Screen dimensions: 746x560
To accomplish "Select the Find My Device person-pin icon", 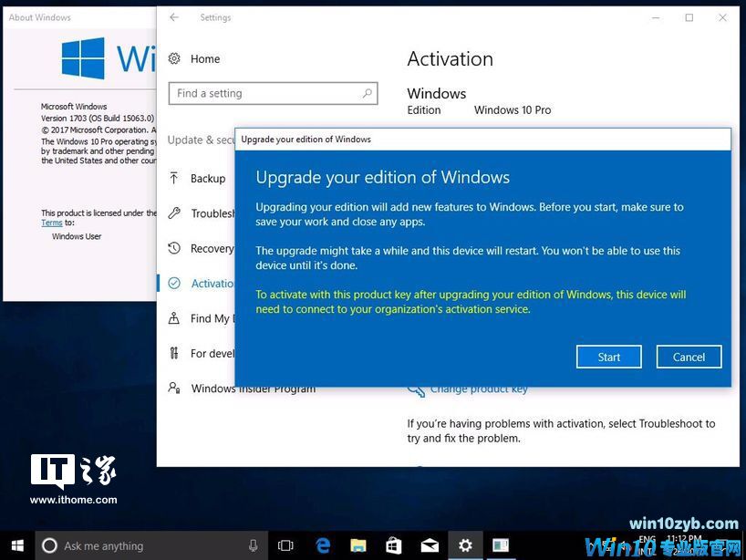I will 174,317.
